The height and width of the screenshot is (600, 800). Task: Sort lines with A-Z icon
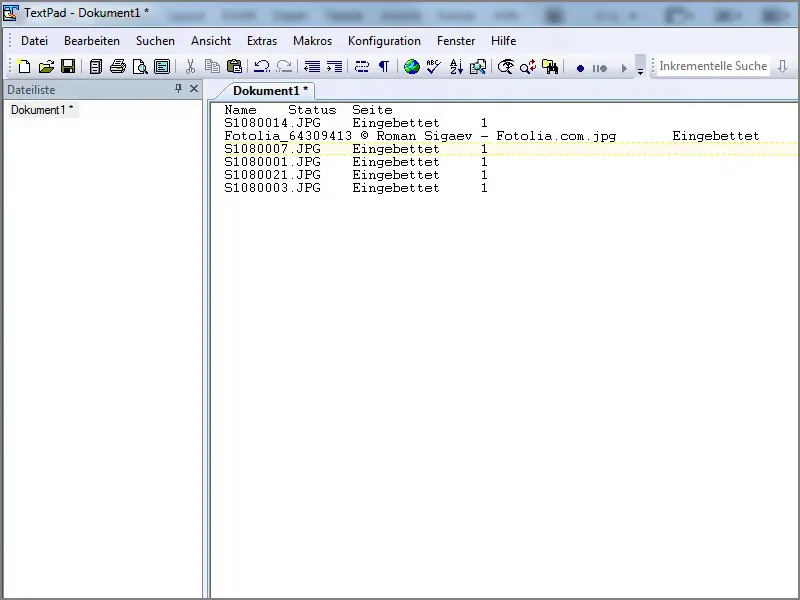pos(456,67)
